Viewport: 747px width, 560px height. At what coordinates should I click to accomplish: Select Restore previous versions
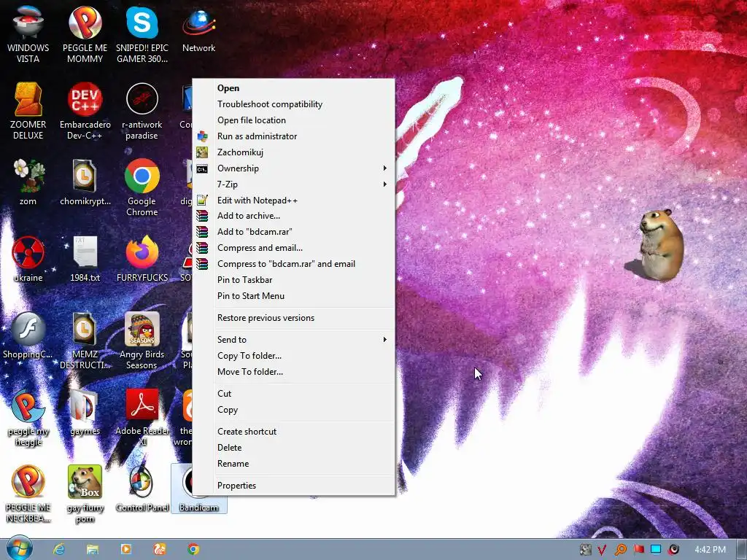coord(293,318)
